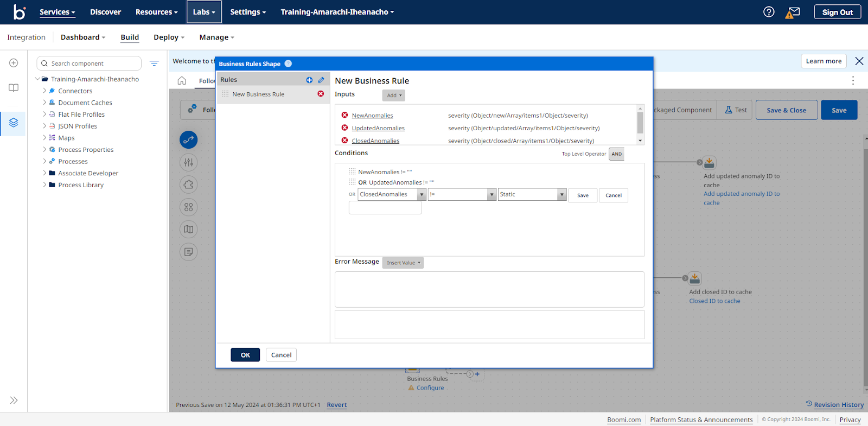Click the Revert link
This screenshot has height=426, width=868.
(337, 405)
